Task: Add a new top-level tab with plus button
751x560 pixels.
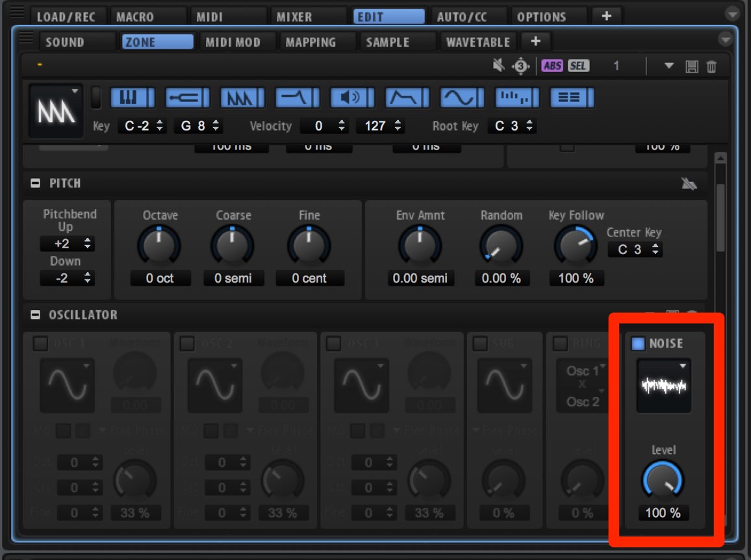Action: coord(606,16)
